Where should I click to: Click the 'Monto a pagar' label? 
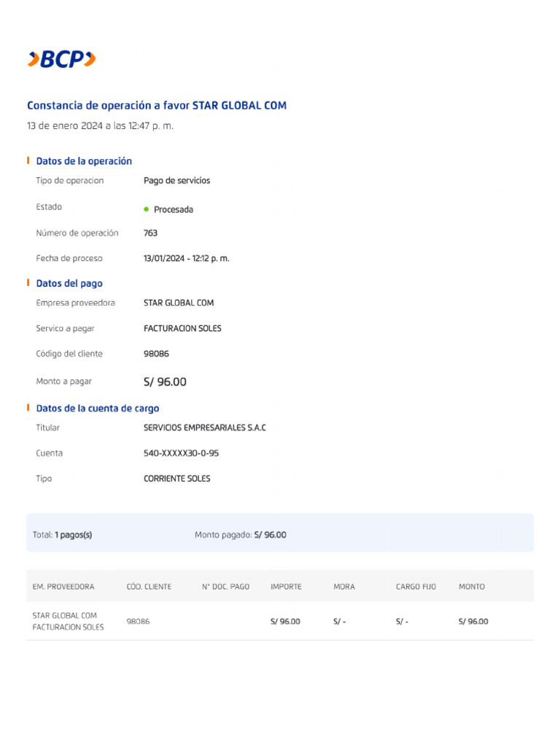click(64, 382)
